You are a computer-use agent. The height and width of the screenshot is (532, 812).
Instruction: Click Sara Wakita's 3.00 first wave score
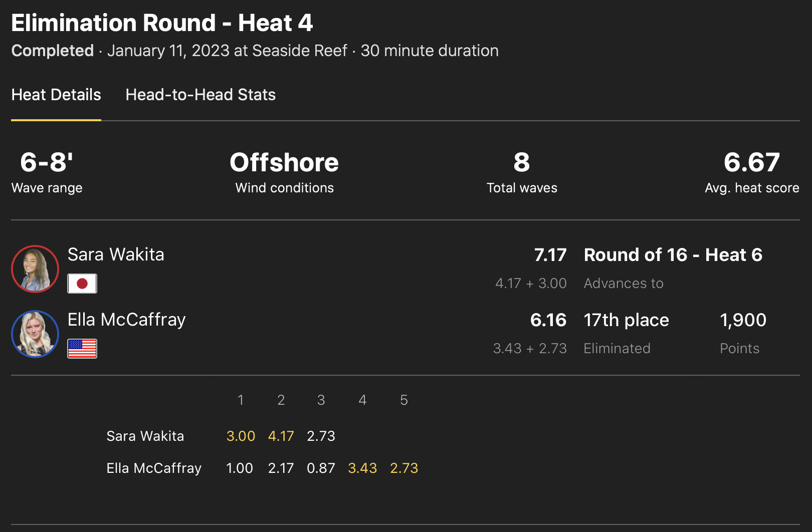tap(241, 436)
